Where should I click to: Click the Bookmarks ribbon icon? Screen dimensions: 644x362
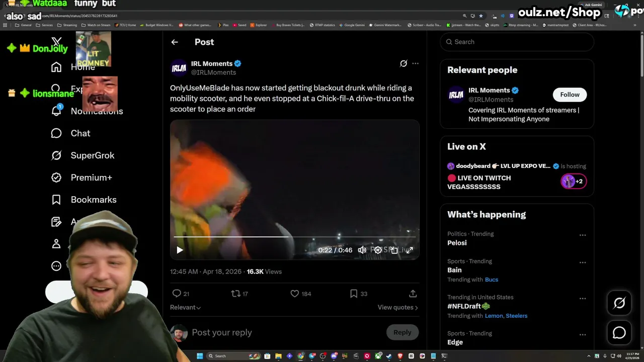click(56, 200)
